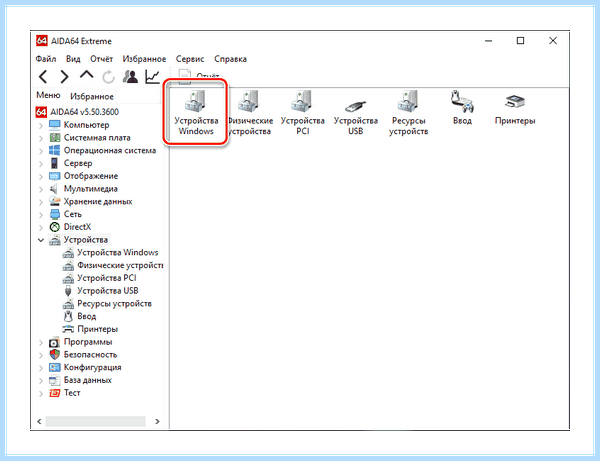The image size is (600, 461).
Task: Open the Справка menu
Action: pos(230,59)
